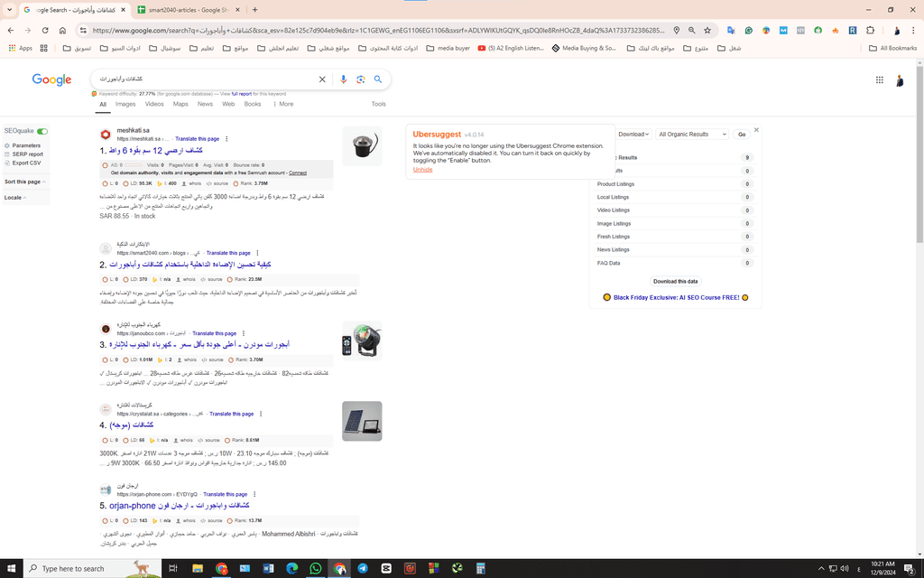The image size is (924, 578).
Task: Close the SEO results side panel
Action: pos(757,130)
